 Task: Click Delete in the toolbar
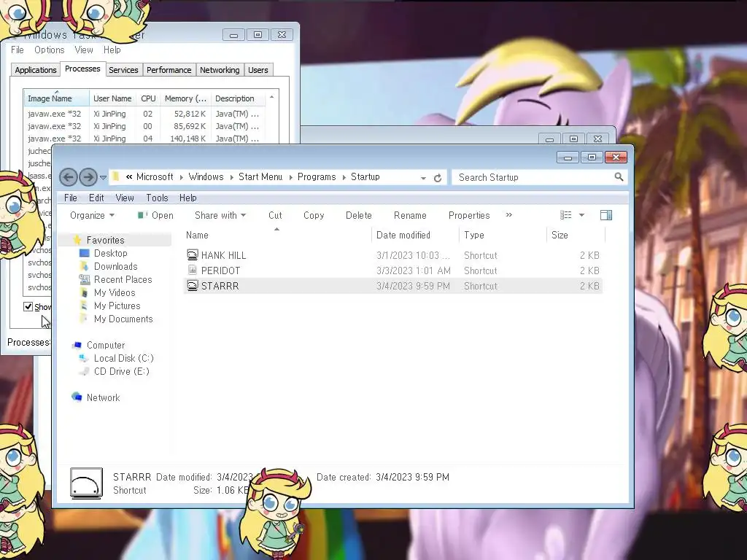359,215
